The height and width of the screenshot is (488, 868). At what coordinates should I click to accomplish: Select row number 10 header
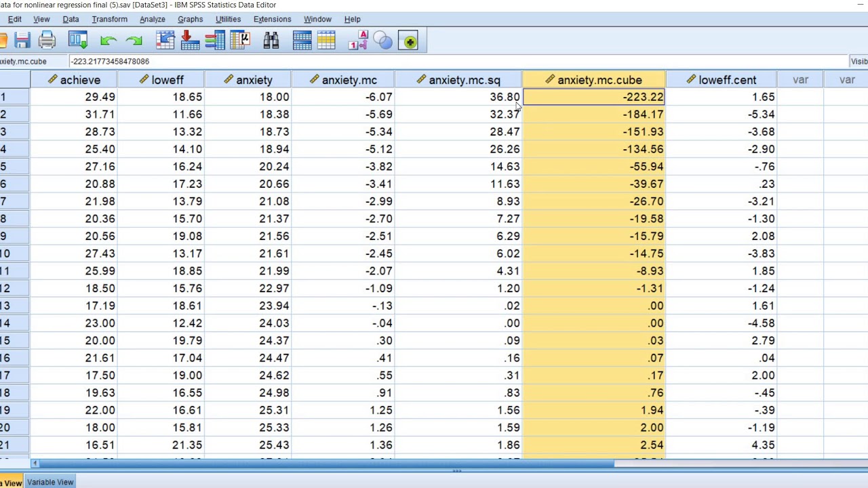(14, 253)
